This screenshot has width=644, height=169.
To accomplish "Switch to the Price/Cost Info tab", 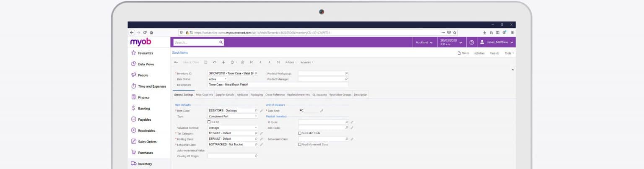I will [x=204, y=95].
